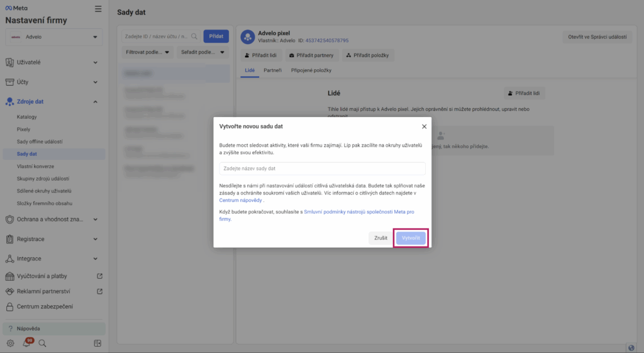This screenshot has height=353, width=644.
Task: Open the Advelo business account dropdown
Action: pos(53,37)
